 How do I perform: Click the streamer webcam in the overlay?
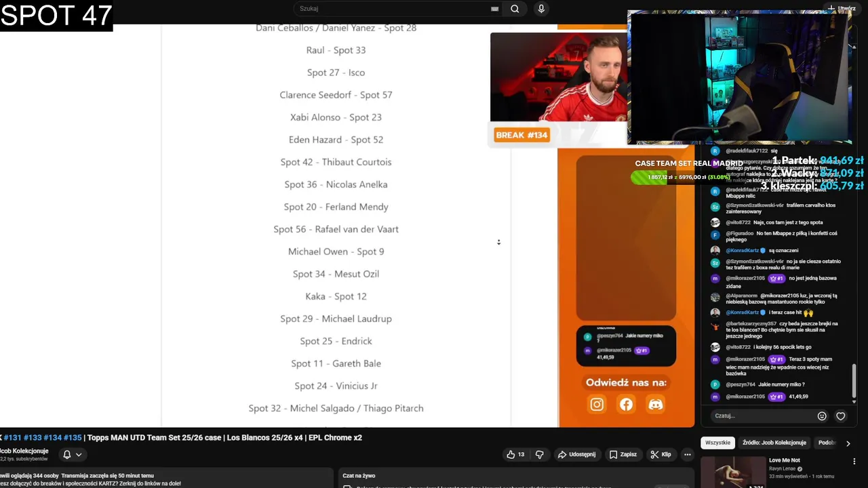[x=559, y=77]
